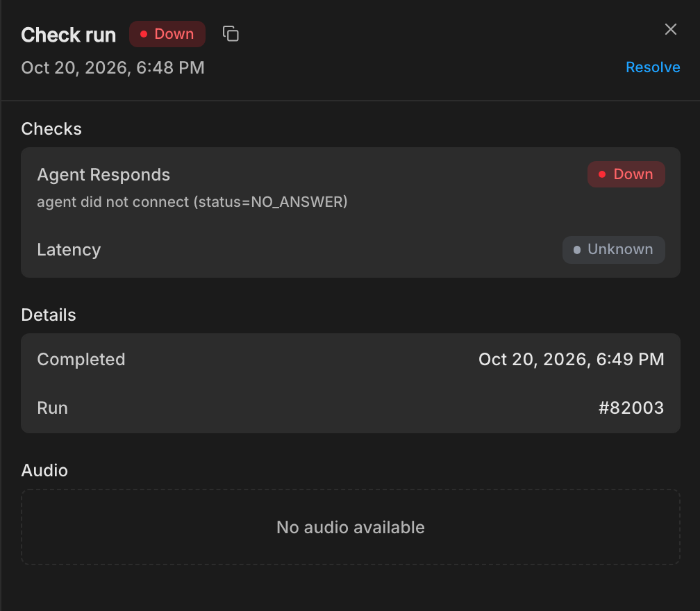This screenshot has height=611, width=700.
Task: Click the Unknown badge in Latency row
Action: click(613, 249)
